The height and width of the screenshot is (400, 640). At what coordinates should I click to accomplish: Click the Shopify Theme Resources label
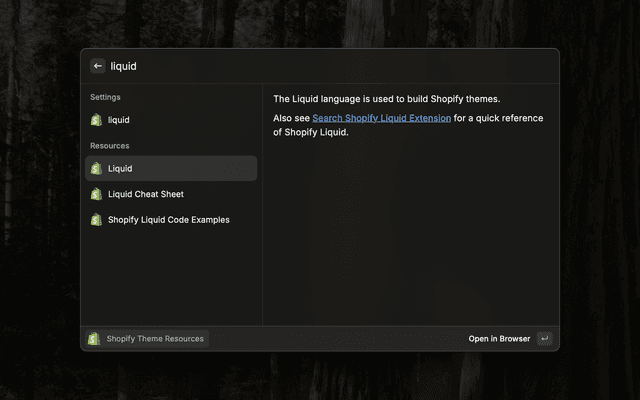point(155,339)
